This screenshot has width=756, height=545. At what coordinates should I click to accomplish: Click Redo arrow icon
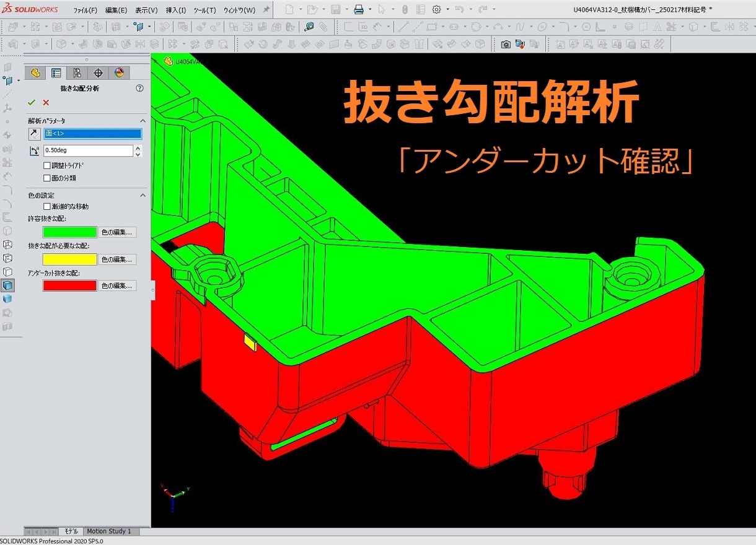click(483, 10)
